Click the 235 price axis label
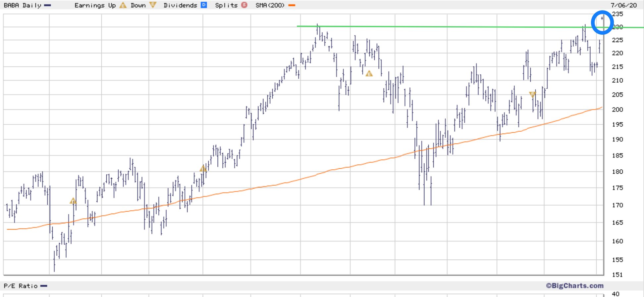This screenshot has height=297, width=644. [617, 14]
